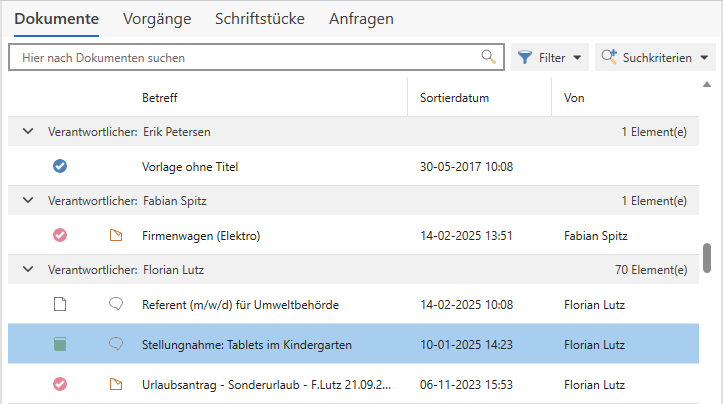Click speech bubble icon on Referent row
This screenshot has height=404, width=723.
[x=115, y=305]
